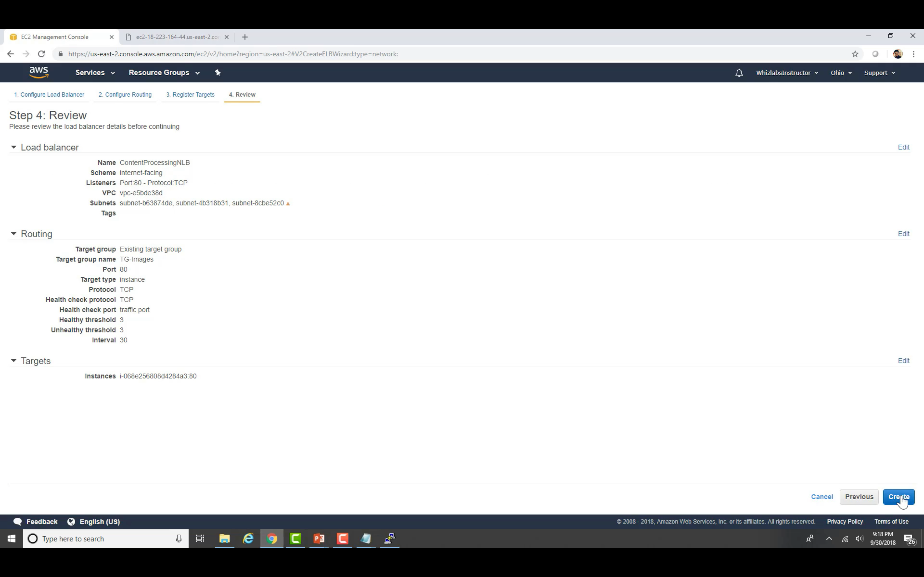
Task: Click the Chrome profile avatar icon
Action: [x=898, y=54]
